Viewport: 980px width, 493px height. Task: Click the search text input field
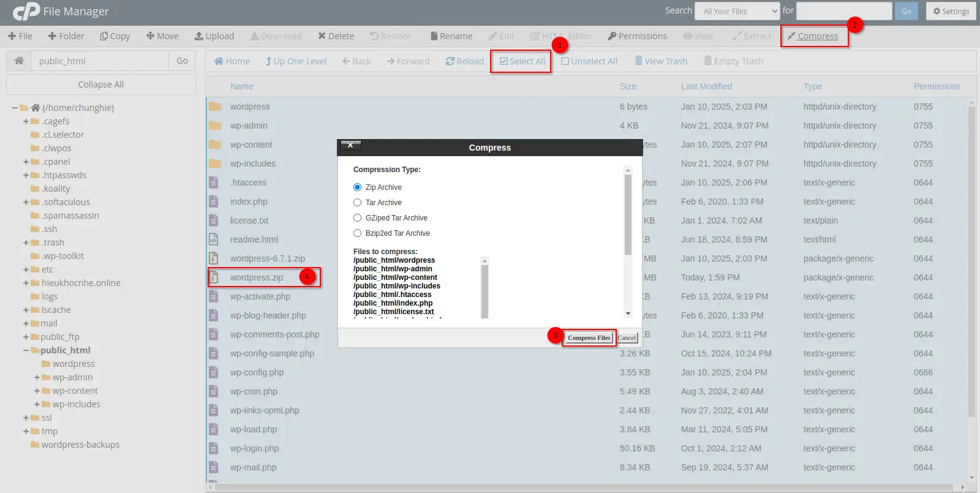click(843, 11)
